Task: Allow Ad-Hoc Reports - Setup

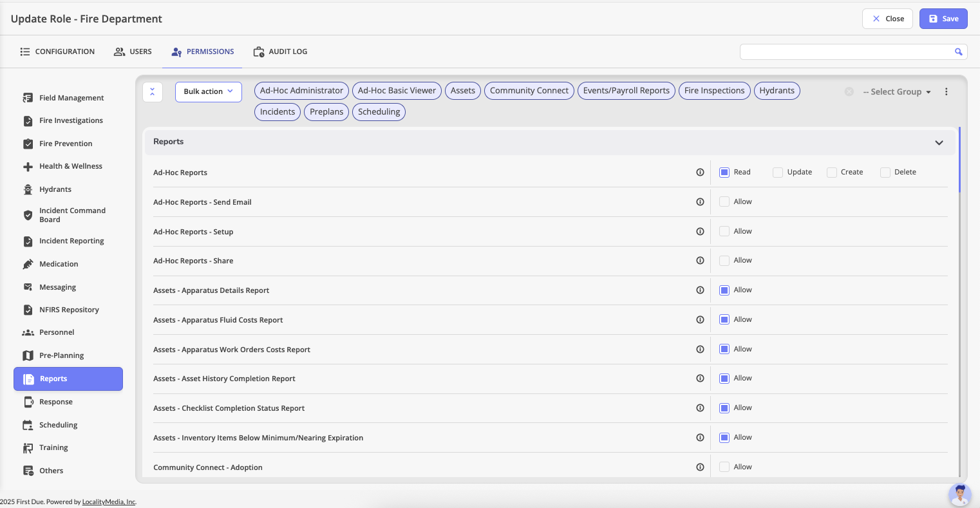Action: pyautogui.click(x=724, y=231)
